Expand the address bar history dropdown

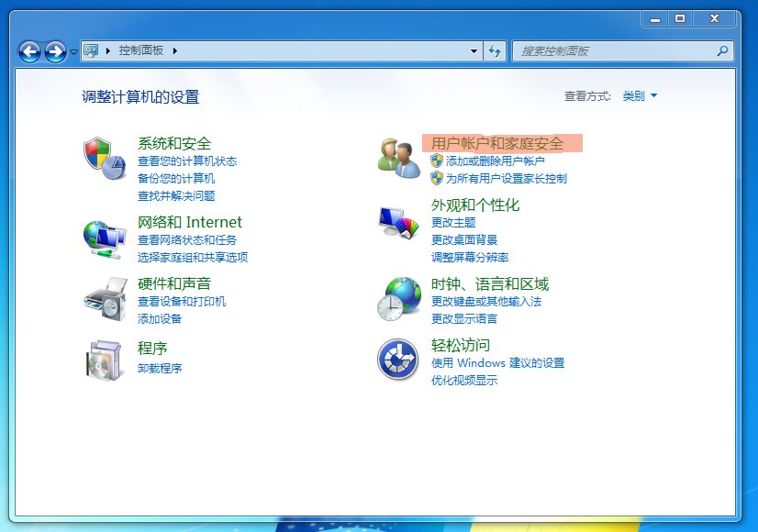474,51
